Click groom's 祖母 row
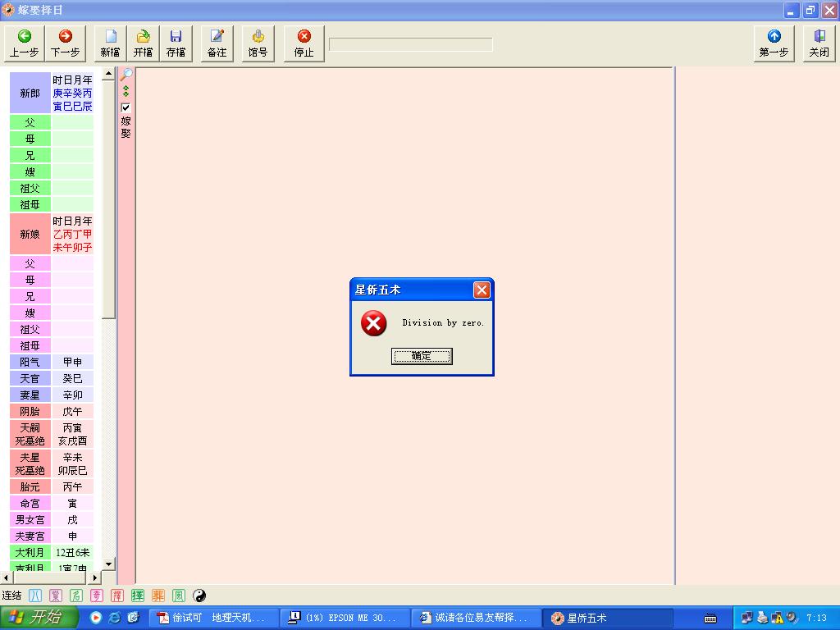This screenshot has width=840, height=630. (52, 204)
